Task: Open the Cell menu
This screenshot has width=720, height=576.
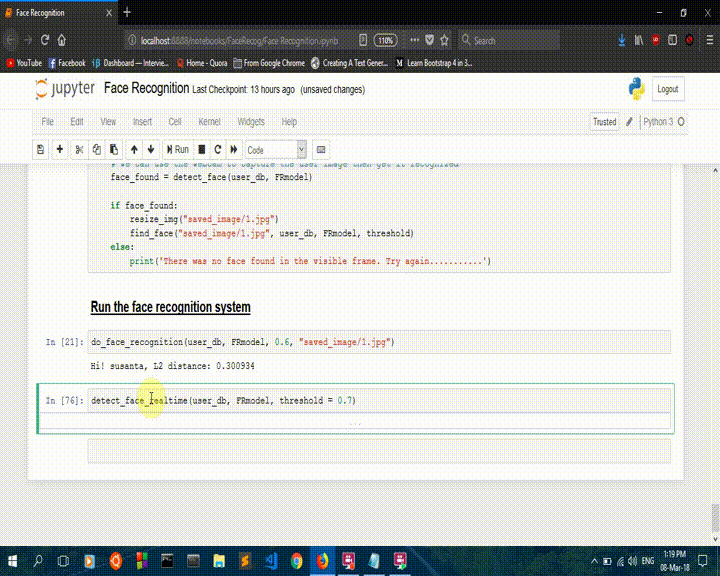Action: (x=175, y=122)
